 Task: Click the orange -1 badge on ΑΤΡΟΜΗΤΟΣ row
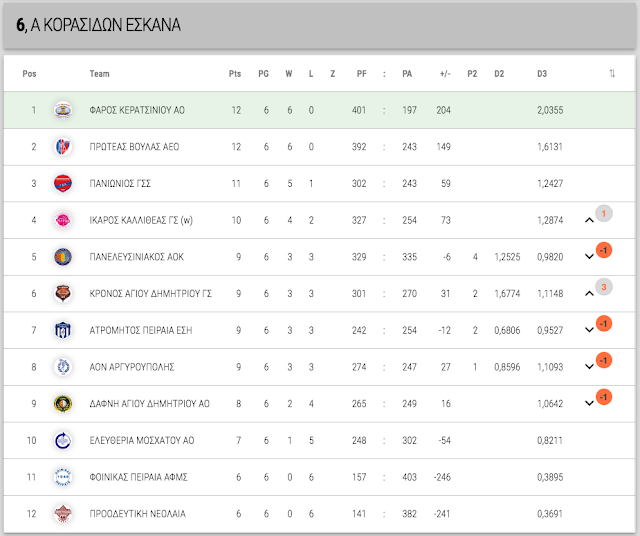(604, 324)
